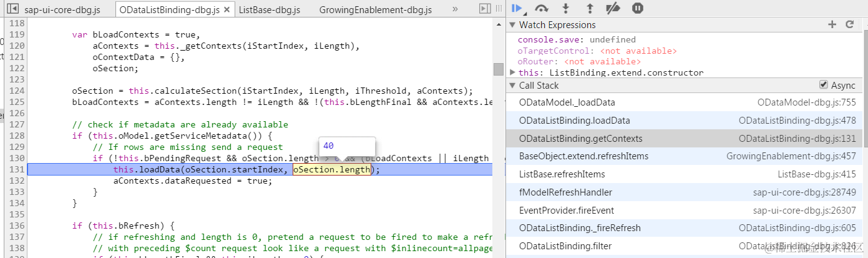Select BaseObject.extend.refreshItems stack frame
Viewport: 868px width, 258px height.
[x=683, y=156]
